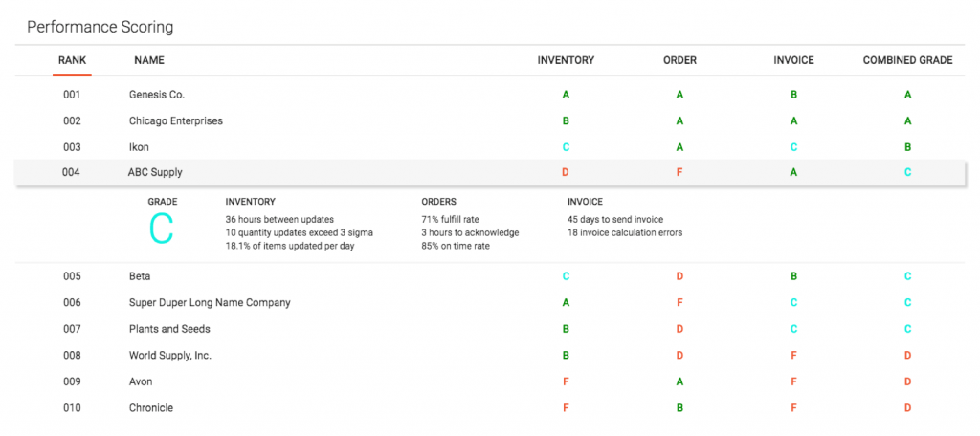Click '10 quantity updates exceed 3 sigma'

(x=300, y=232)
